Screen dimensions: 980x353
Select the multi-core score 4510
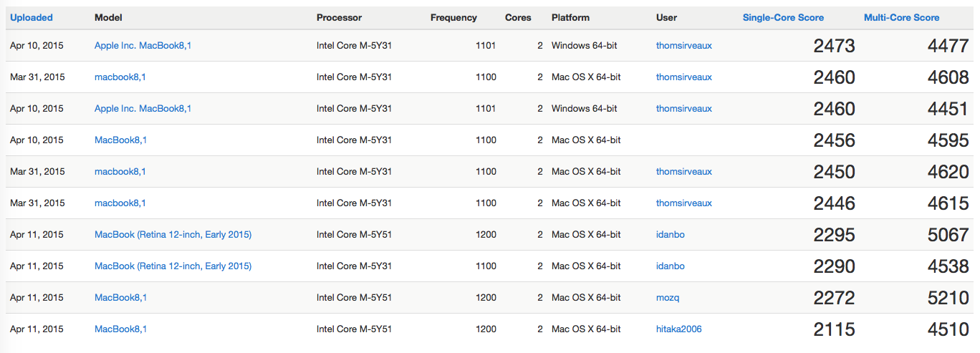(948, 329)
